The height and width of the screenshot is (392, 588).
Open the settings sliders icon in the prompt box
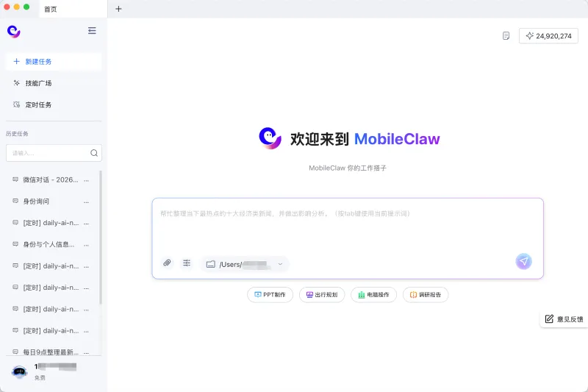[x=187, y=263]
